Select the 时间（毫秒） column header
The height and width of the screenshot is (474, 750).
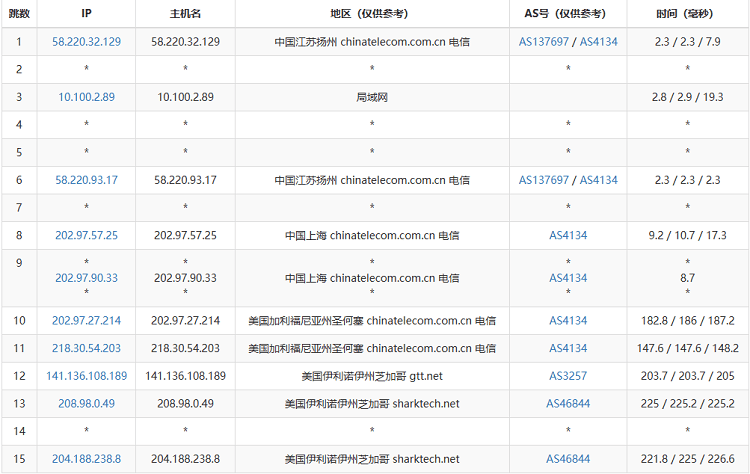tap(687, 13)
